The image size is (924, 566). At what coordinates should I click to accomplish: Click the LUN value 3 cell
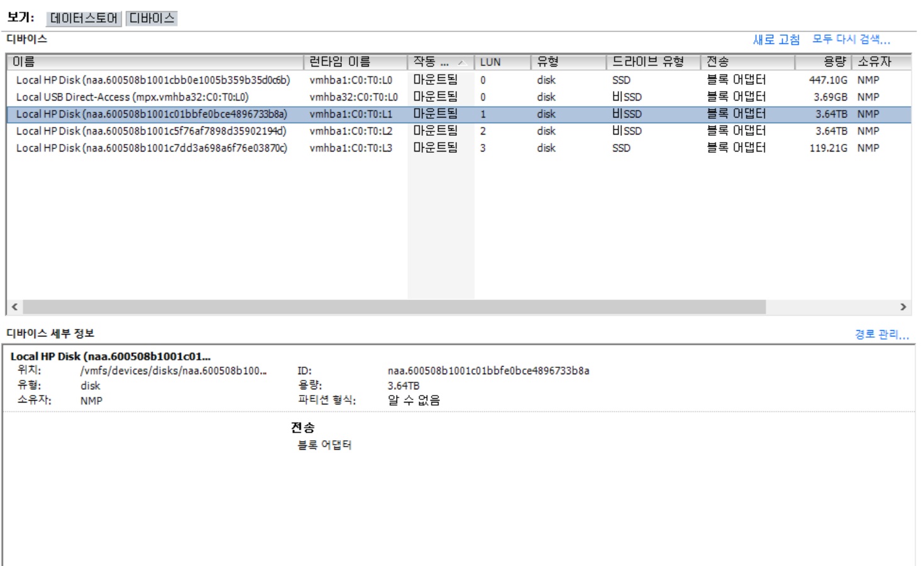[483, 148]
